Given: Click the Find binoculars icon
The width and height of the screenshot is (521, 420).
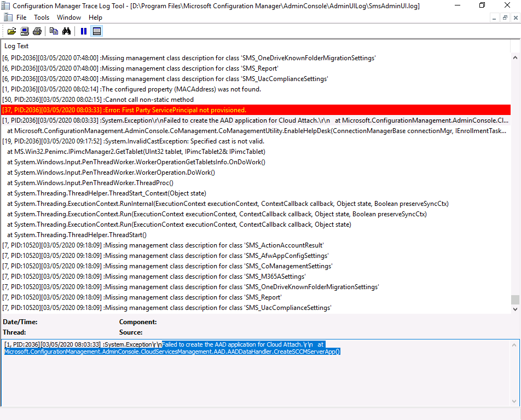Looking at the screenshot, I should (66, 31).
